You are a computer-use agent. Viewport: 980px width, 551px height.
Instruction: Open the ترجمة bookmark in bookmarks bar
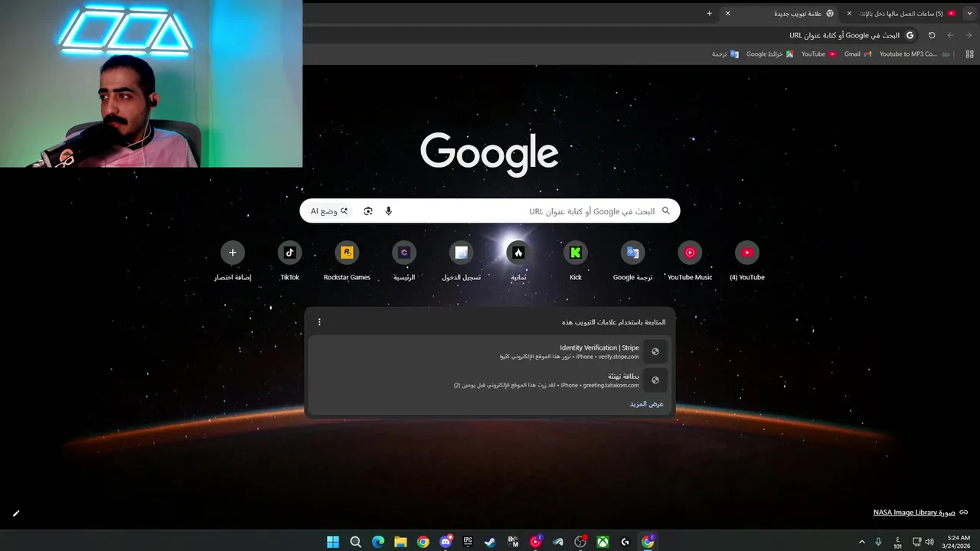725,54
